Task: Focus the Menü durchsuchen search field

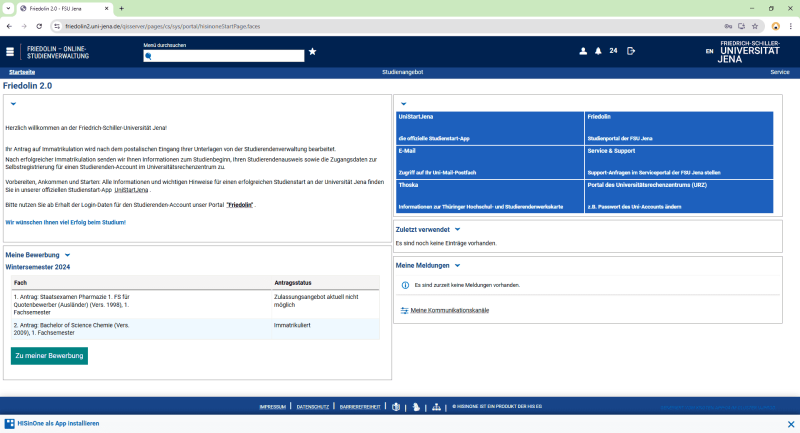Action: 223,56
